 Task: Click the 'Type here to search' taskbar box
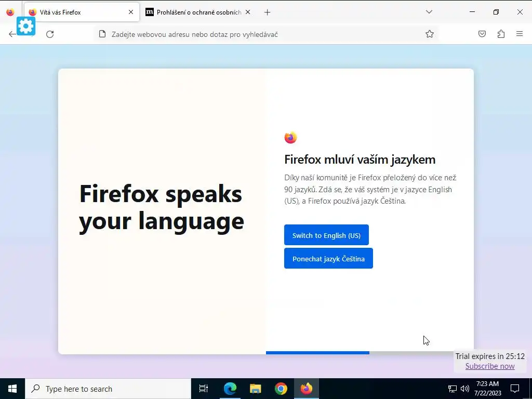(108, 389)
